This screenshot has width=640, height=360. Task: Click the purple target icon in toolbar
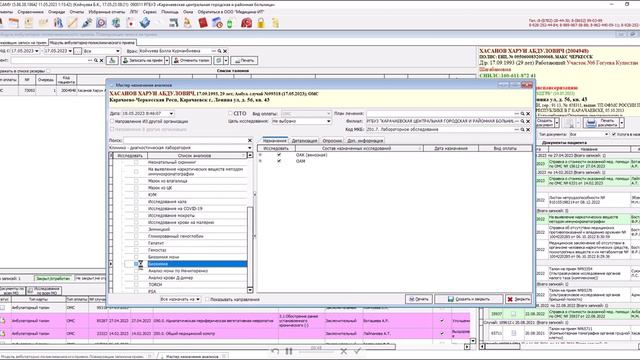point(101,23)
